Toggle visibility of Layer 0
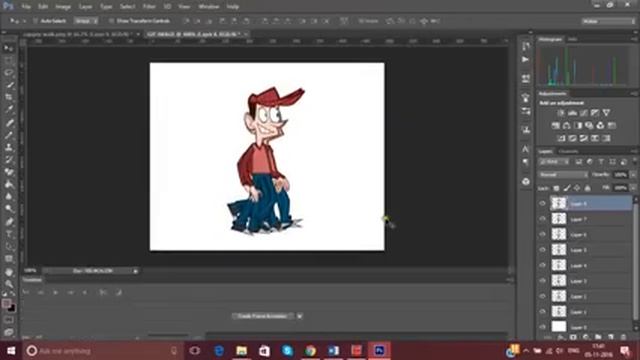Image resolution: width=640 pixels, height=360 pixels. [x=542, y=327]
